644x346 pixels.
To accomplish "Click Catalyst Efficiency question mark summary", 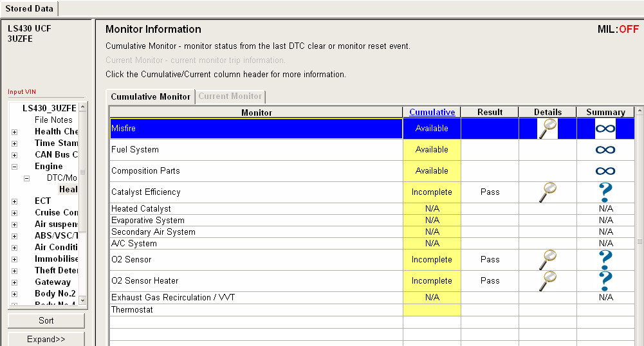I will pyautogui.click(x=605, y=192).
